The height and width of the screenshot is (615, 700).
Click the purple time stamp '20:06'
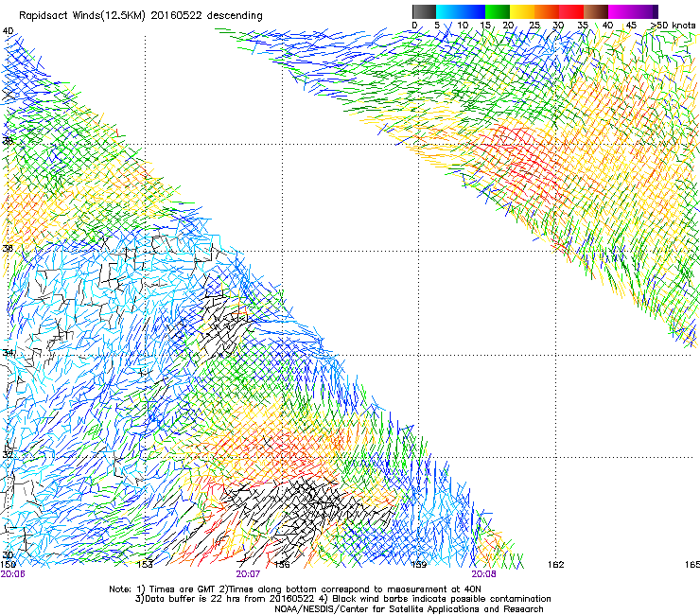click(x=13, y=574)
